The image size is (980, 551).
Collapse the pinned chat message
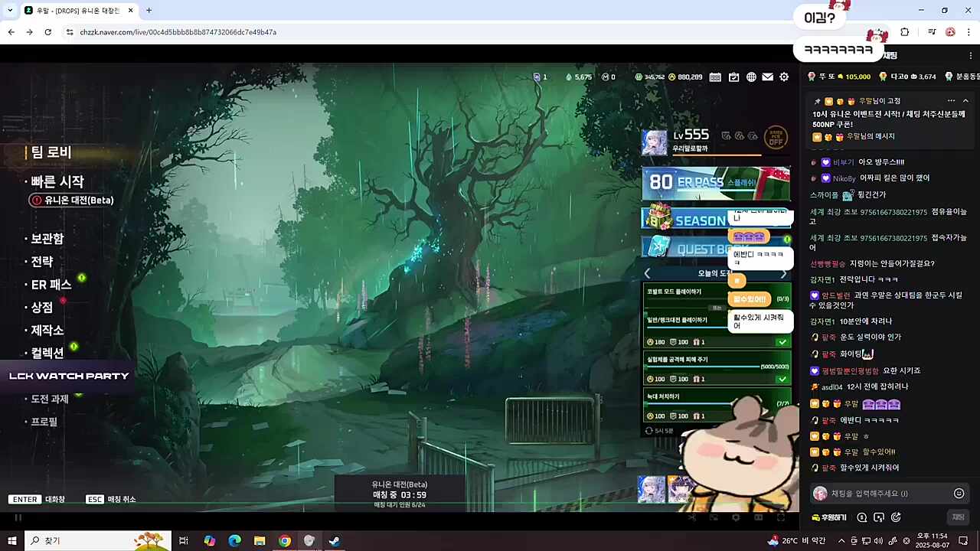pos(966,101)
